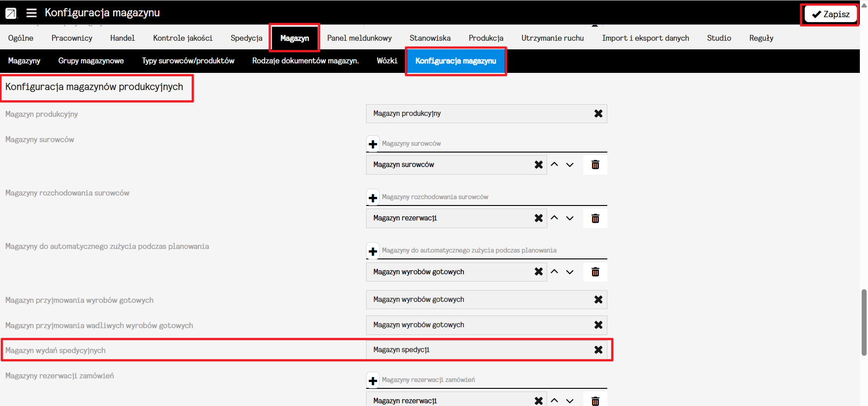Go to the Handel tab
Viewport: 868px width, 406px height.
[123, 38]
